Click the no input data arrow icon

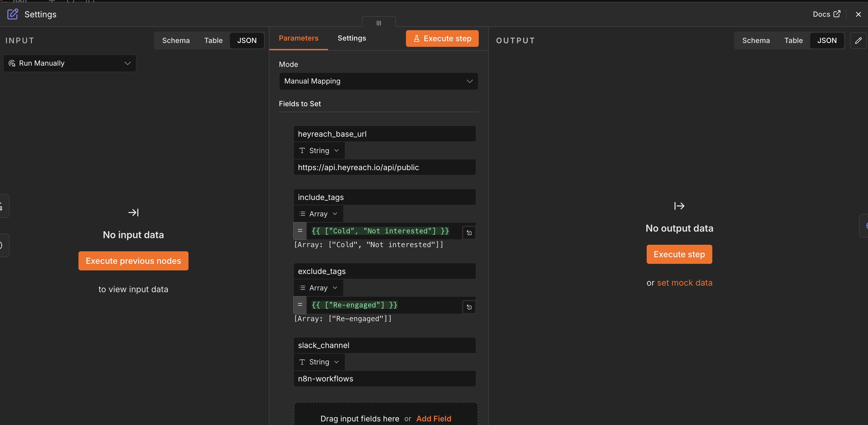coord(133,212)
